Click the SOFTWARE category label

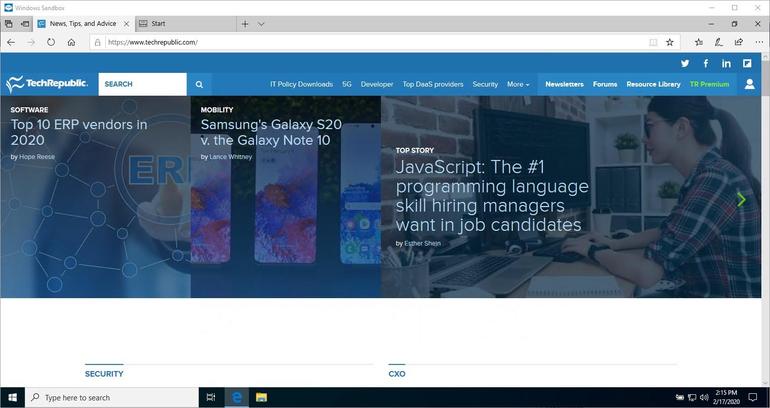(x=29, y=109)
